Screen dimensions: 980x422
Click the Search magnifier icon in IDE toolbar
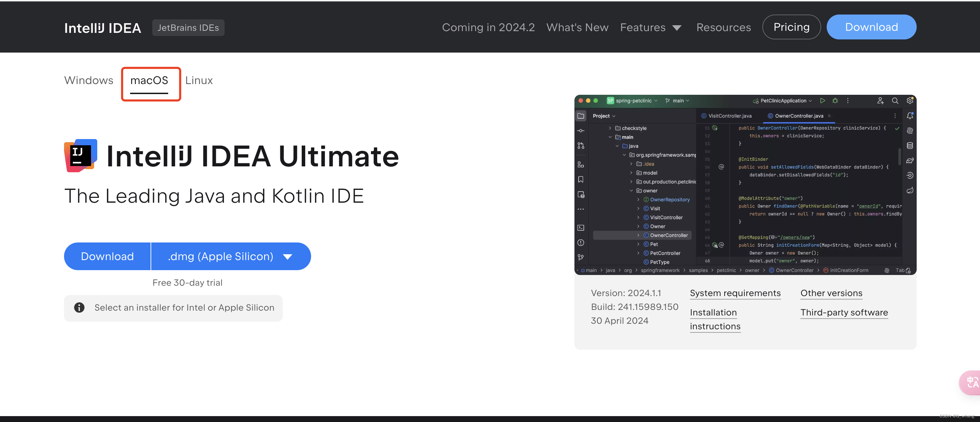[895, 101]
